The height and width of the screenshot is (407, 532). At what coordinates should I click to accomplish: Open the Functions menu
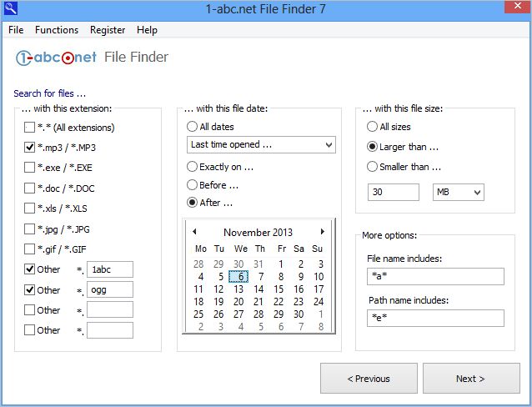pyautogui.click(x=57, y=30)
